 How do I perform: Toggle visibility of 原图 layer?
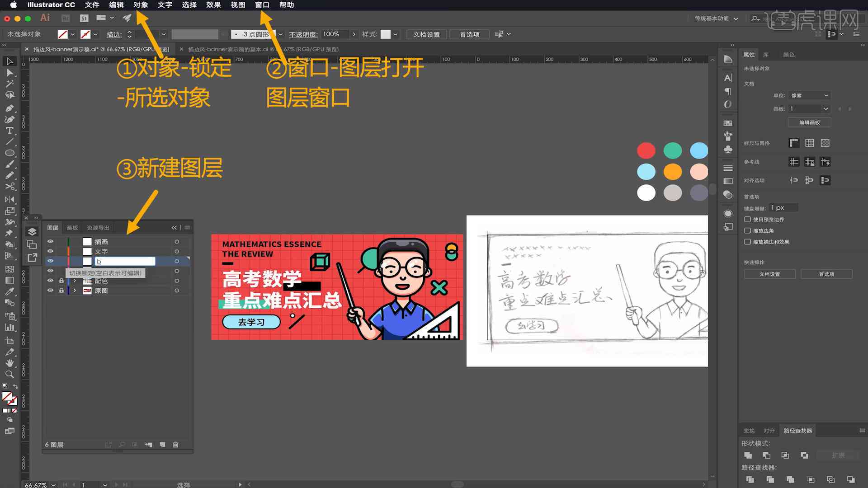pyautogui.click(x=50, y=290)
